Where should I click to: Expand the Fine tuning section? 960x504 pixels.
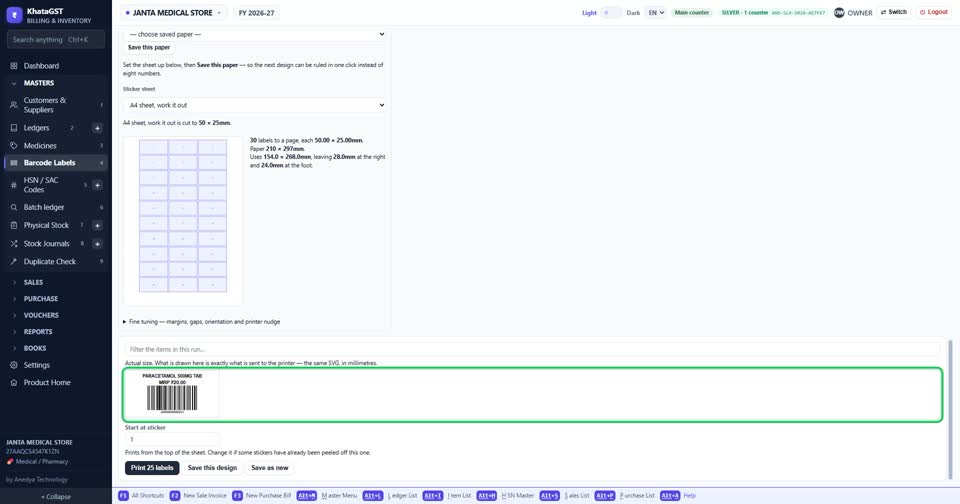coord(201,322)
